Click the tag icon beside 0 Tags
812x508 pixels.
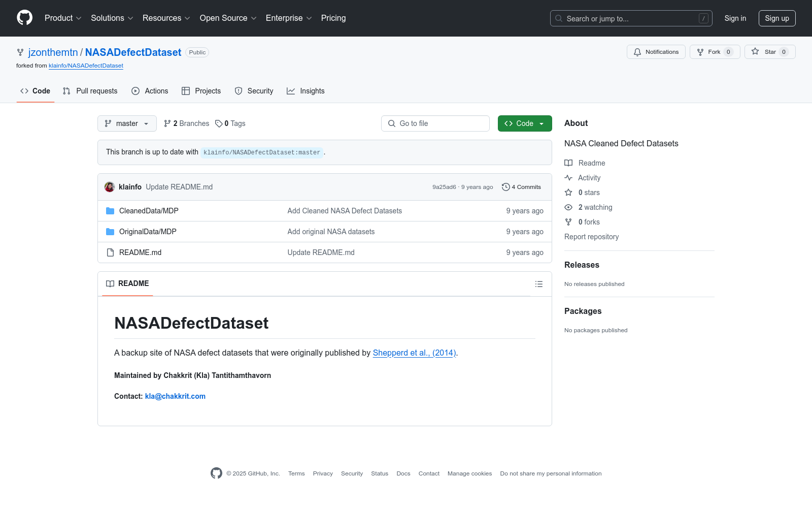click(x=219, y=123)
